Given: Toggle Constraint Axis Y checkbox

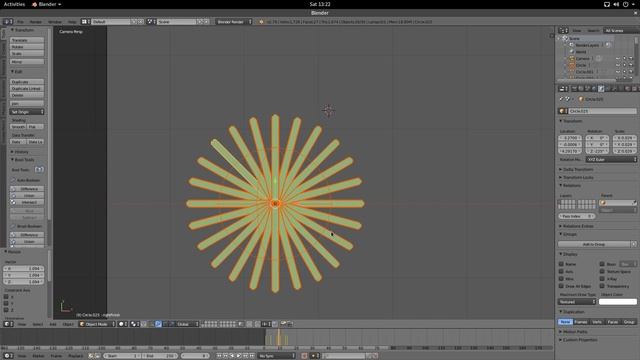Looking at the screenshot, I should (6, 303).
